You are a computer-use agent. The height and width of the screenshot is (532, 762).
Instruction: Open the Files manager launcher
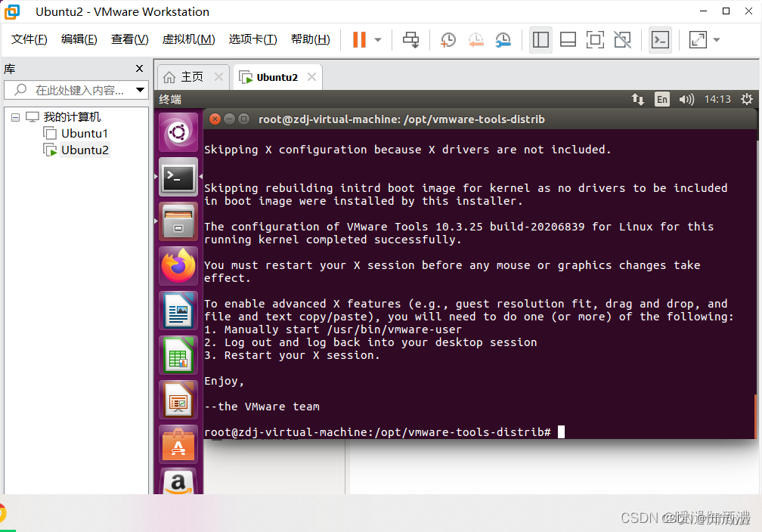(x=179, y=221)
